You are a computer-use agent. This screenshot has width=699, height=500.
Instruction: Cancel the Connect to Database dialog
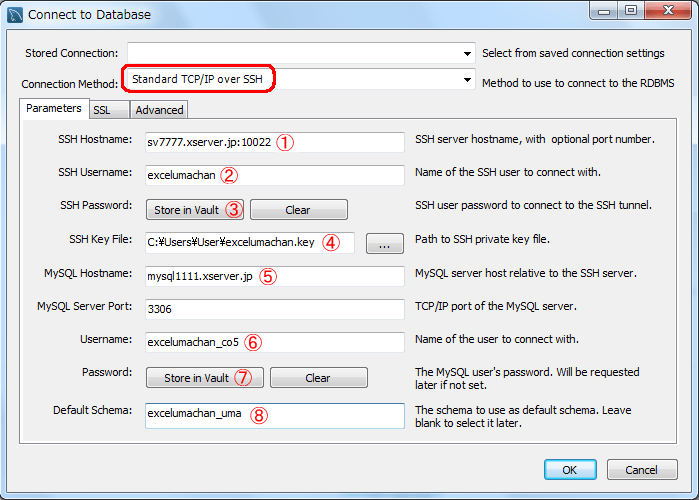tap(641, 470)
